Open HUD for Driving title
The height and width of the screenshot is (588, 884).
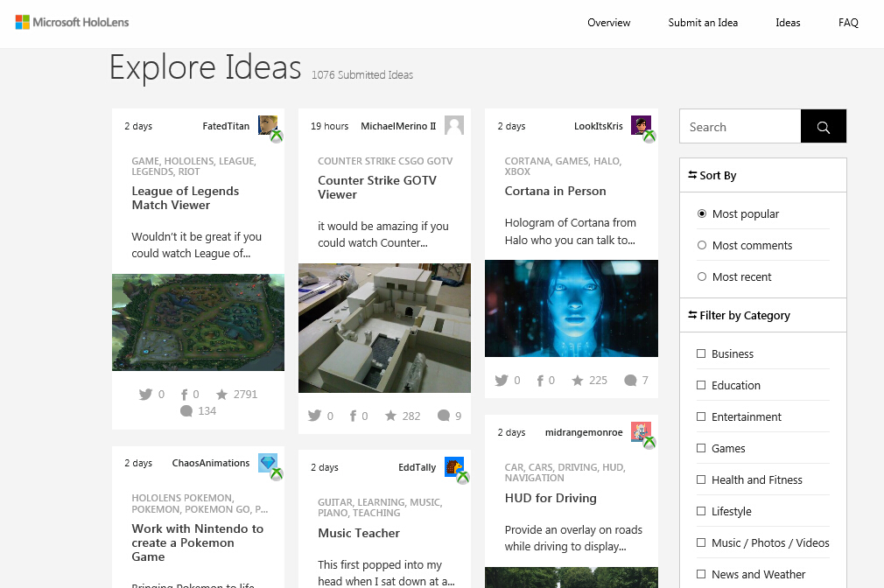tap(551, 498)
